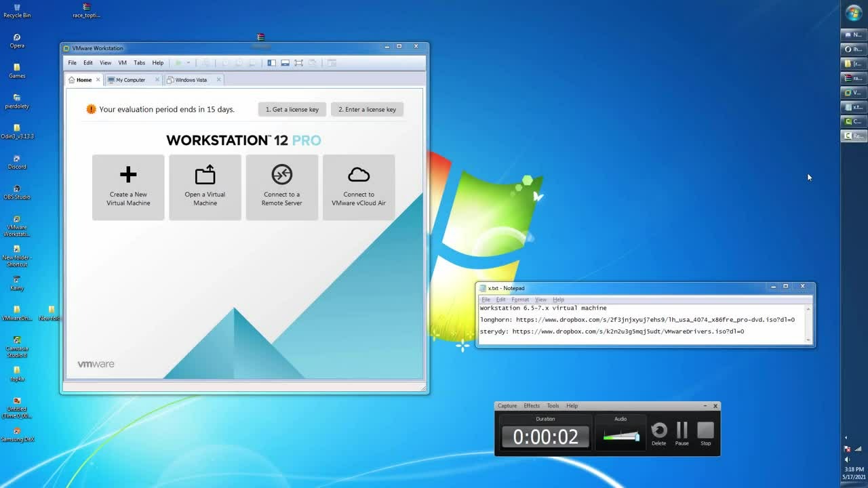Choose Connect to VMware vCloud Air
The width and height of the screenshot is (868, 488).
(x=359, y=187)
